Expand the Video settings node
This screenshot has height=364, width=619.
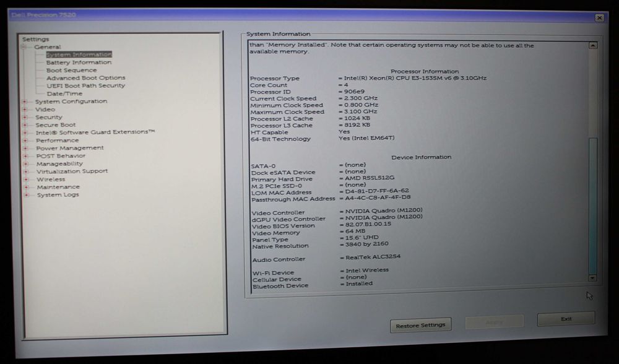25,110
